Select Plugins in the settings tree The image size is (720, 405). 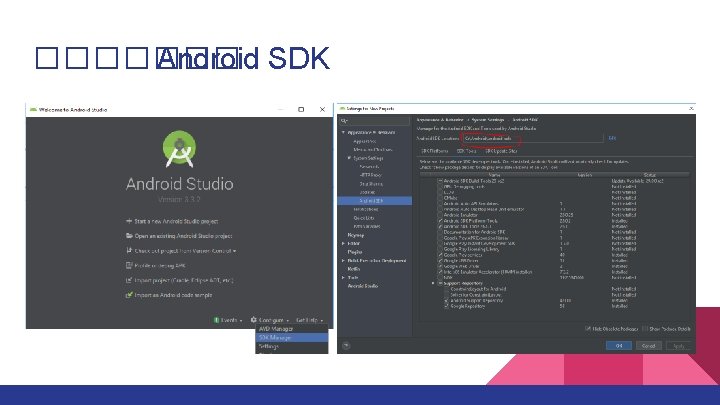coord(355,252)
